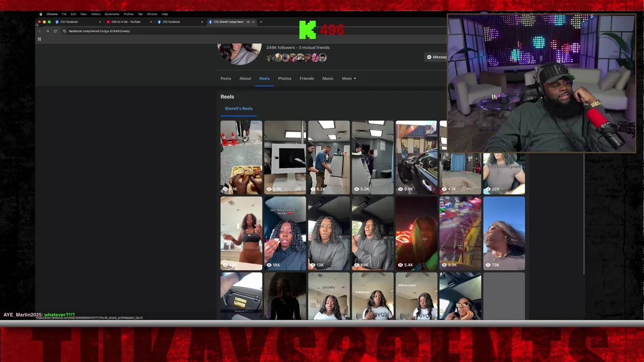This screenshot has height=362, width=644.
Task: Play the reel with 26K views
Action: pos(504,173)
